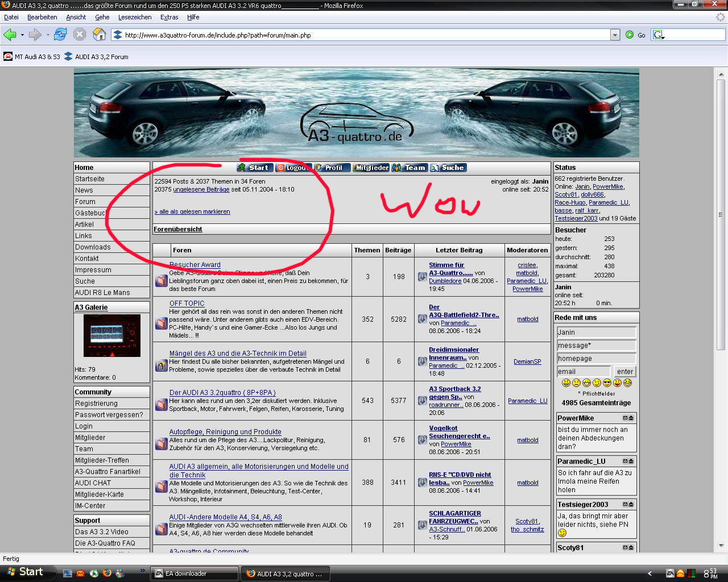Open the Passwort vergessen? sidebar link
Image resolution: width=728 pixels, height=582 pixels.
109,415
